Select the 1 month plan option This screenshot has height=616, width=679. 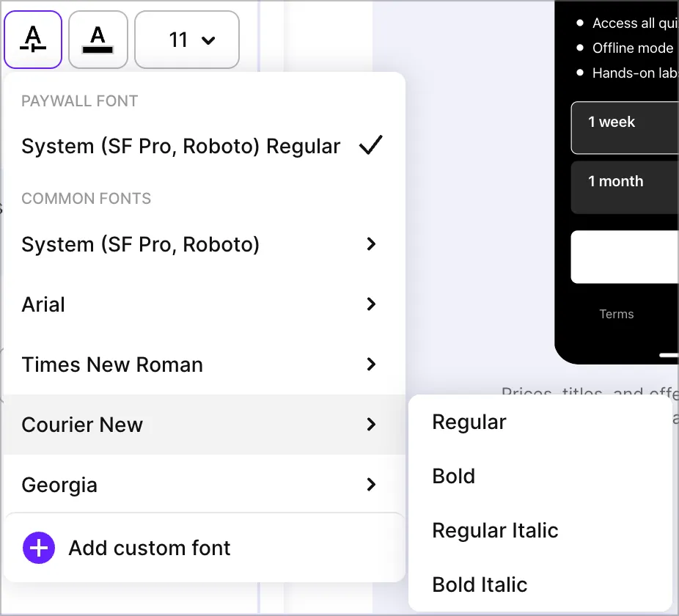pyautogui.click(x=625, y=187)
